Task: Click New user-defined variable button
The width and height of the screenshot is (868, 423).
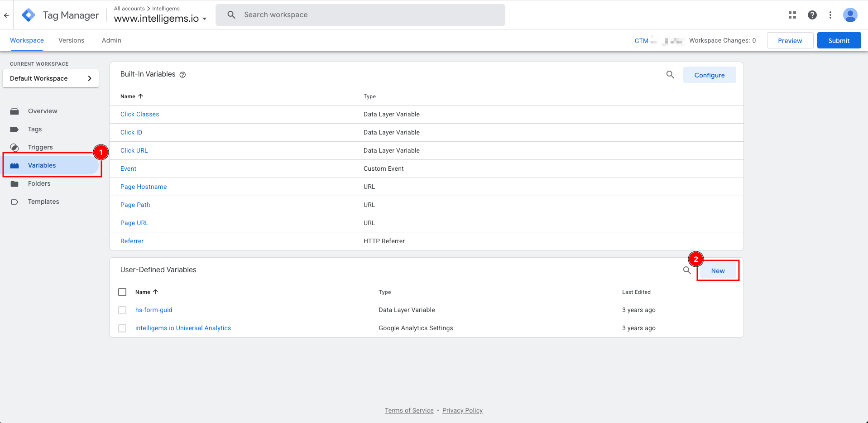Action: coord(718,271)
